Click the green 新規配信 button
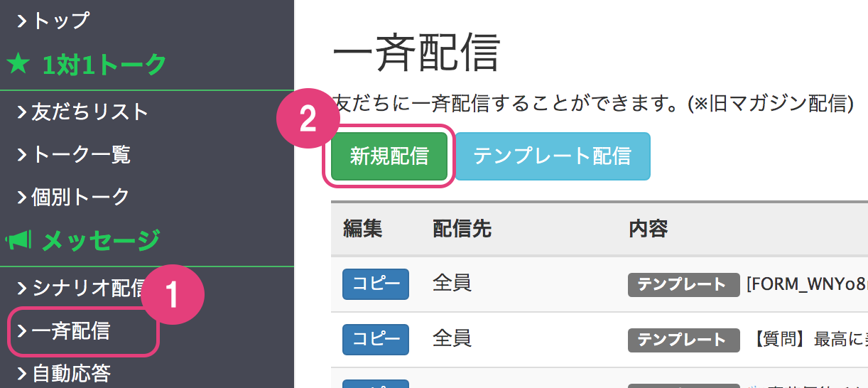The image size is (868, 388). 389,156
